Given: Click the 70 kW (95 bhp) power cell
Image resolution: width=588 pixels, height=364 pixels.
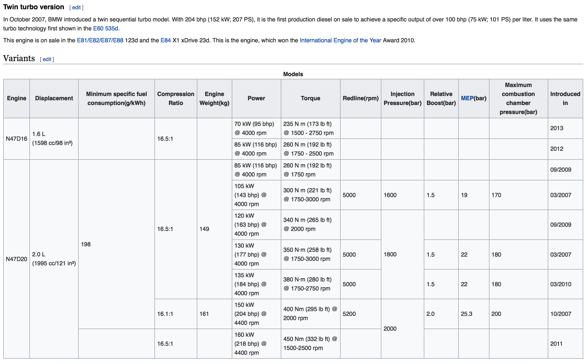Looking at the screenshot, I should 256,128.
